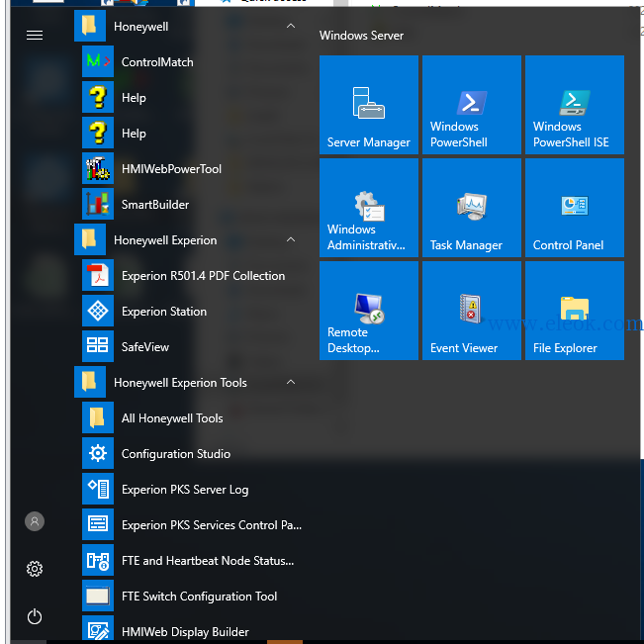Viewport: 644px width, 644px height.
Task: Select the Experion PKS Server Log label
Action: pos(185,490)
